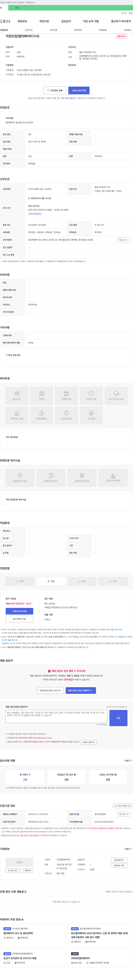Click the company 열람차단 button
Image resolution: width=133 pixels, height=980 pixels.
[x=27, y=870]
